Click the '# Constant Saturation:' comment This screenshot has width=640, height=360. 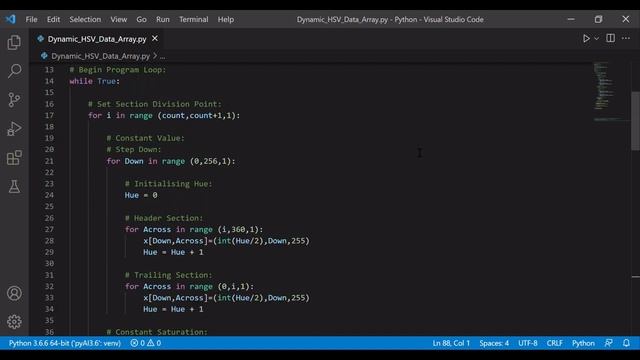[157, 332]
